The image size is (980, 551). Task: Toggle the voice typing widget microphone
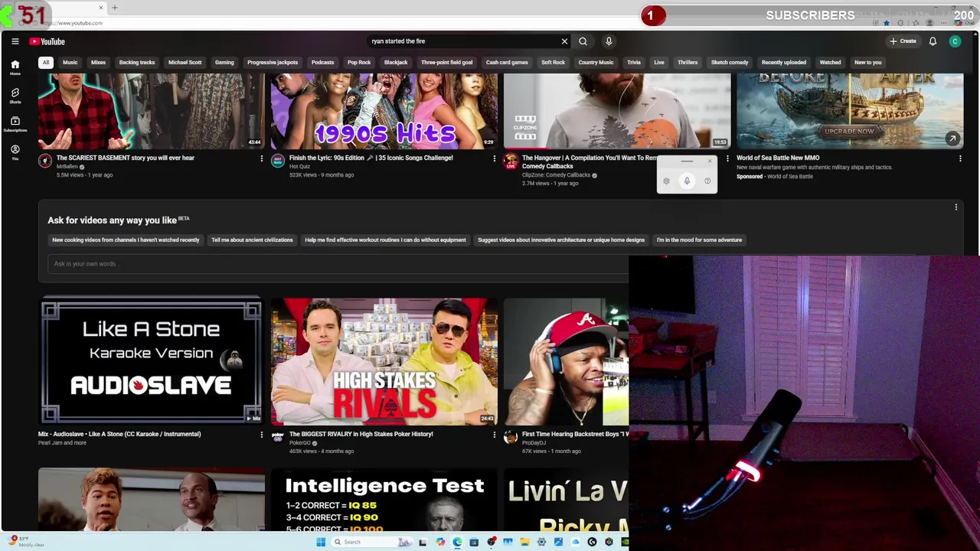(x=687, y=181)
